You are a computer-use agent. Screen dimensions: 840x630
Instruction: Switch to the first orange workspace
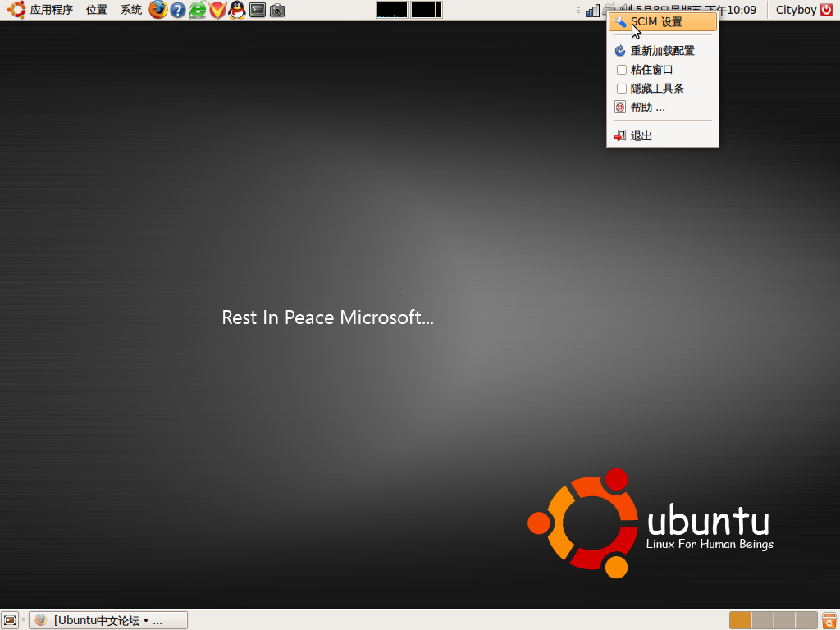point(741,620)
